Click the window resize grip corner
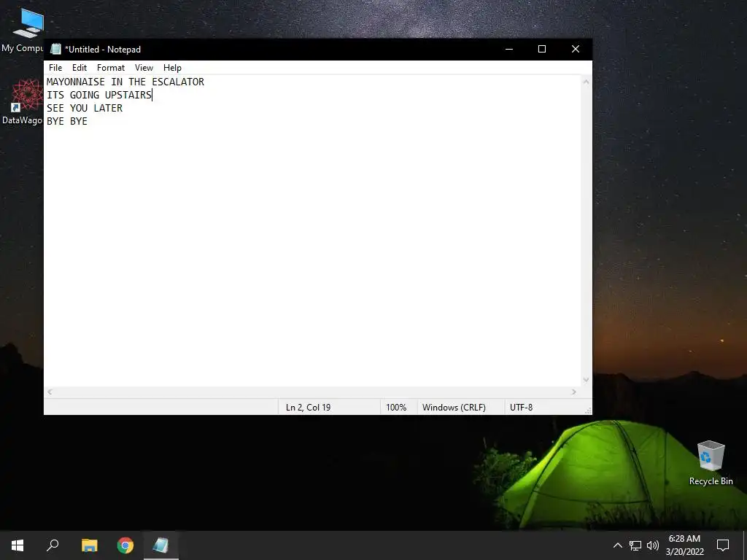 (588, 411)
